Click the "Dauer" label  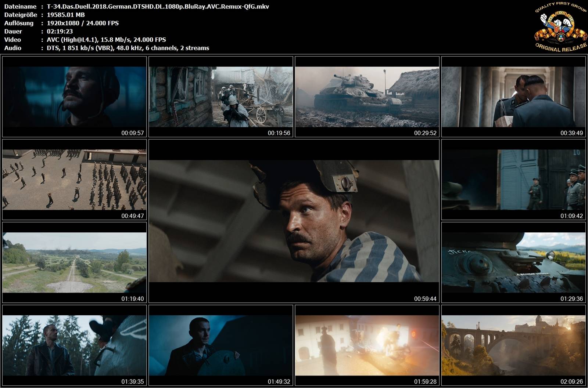(x=13, y=32)
